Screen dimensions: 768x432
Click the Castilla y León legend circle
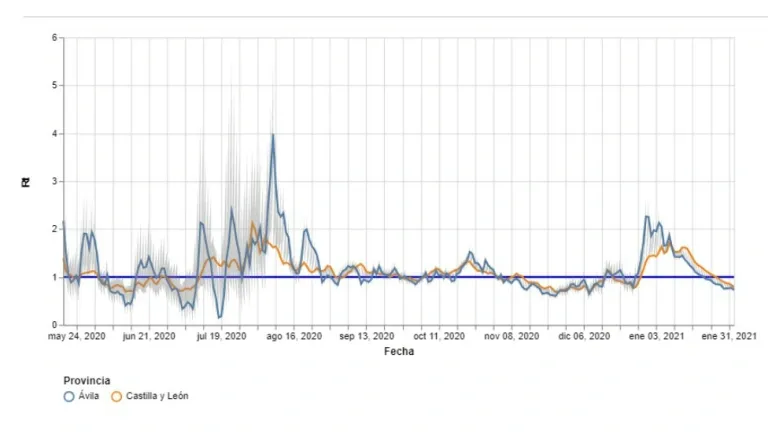click(116, 396)
